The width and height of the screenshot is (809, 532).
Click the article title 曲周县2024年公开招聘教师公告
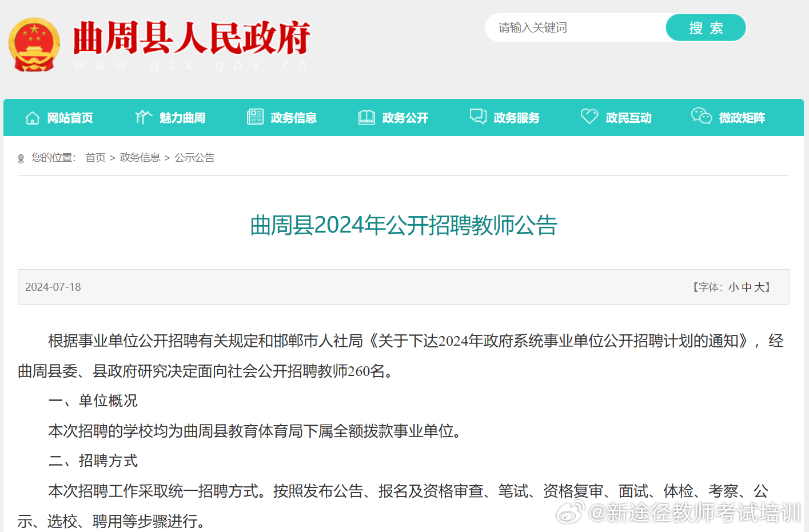point(404,225)
